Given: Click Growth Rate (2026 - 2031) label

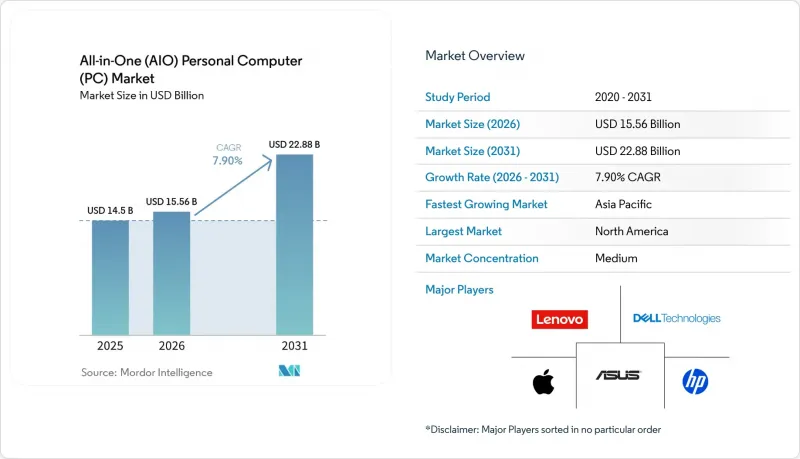Looking at the screenshot, I should coord(492,177).
